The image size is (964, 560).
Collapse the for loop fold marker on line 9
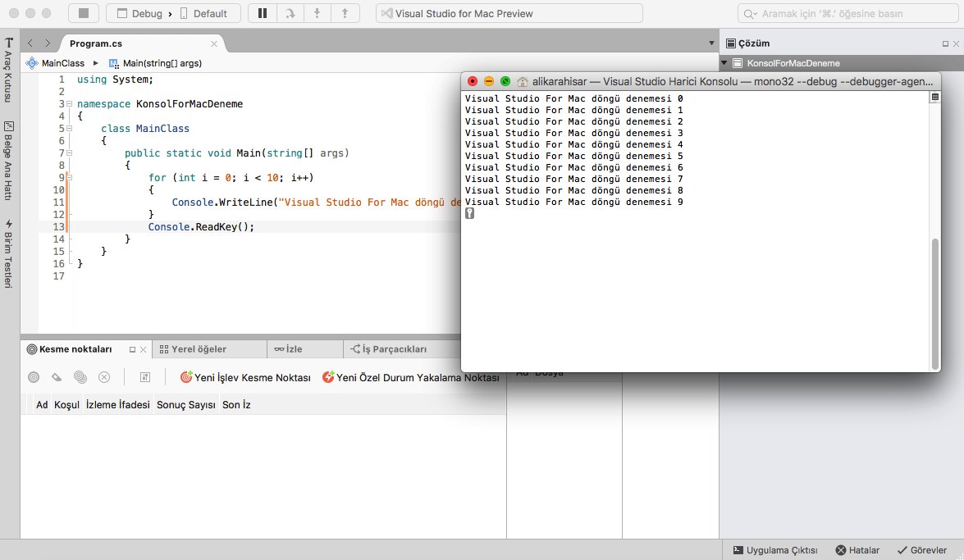coord(70,178)
